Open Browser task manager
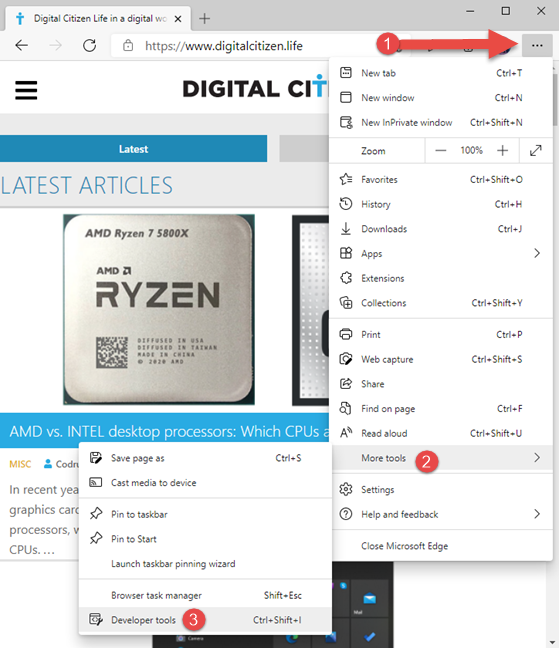The width and height of the screenshot is (559, 648). coord(205,596)
